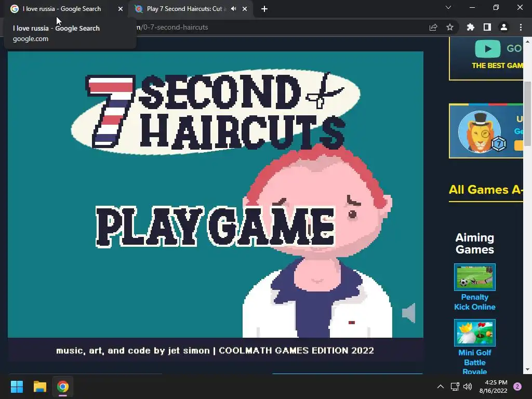The height and width of the screenshot is (399, 532).
Task: Mute game sound with speaker icon
Action: (409, 313)
